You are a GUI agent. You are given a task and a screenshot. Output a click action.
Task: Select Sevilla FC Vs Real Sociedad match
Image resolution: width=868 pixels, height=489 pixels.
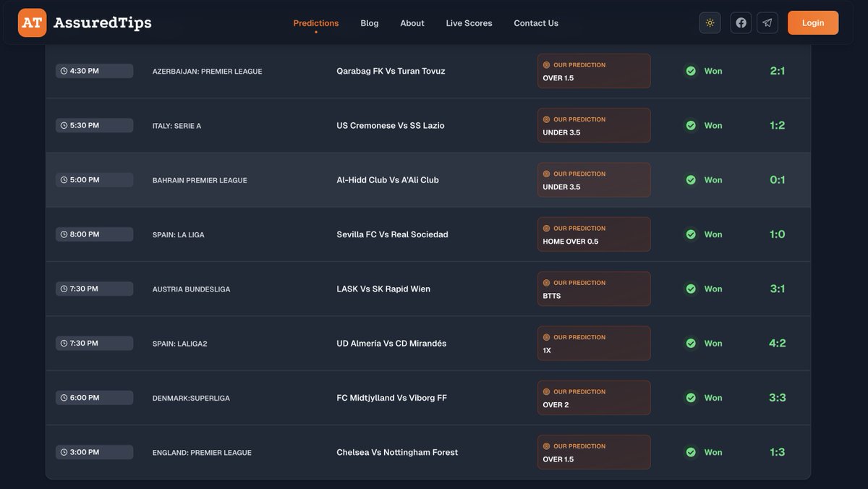(392, 234)
